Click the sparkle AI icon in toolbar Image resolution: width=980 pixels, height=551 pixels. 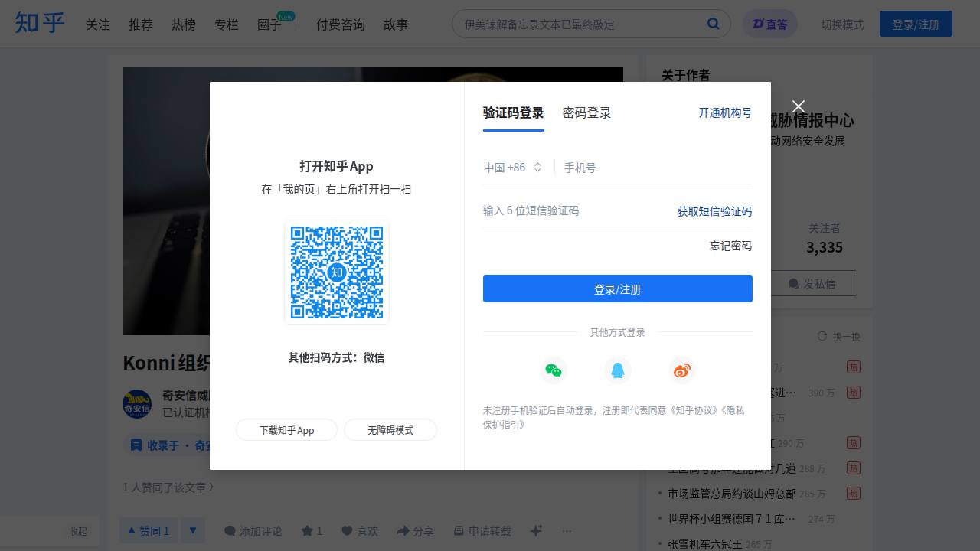536,530
